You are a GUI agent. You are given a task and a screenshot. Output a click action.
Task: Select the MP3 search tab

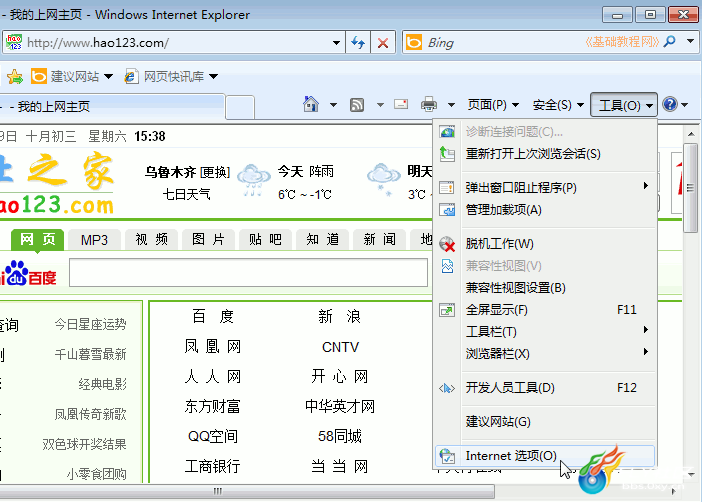(x=94, y=240)
